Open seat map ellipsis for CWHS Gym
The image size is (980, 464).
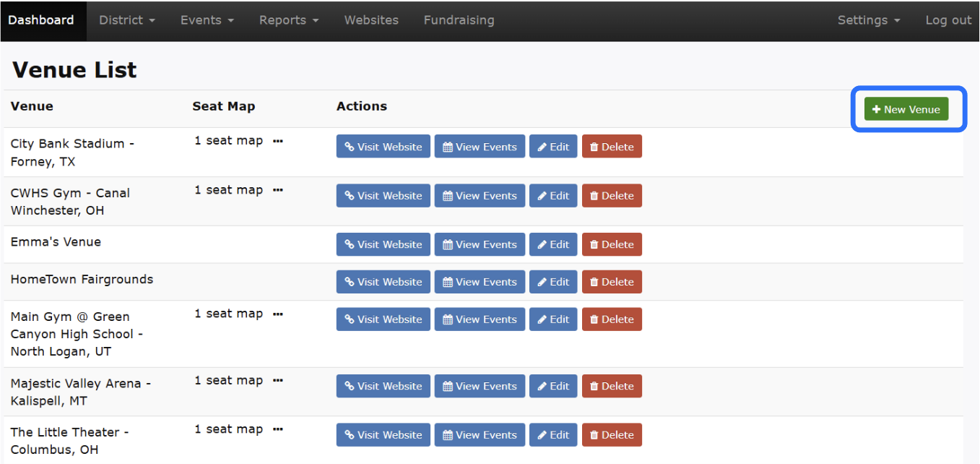[x=278, y=190]
